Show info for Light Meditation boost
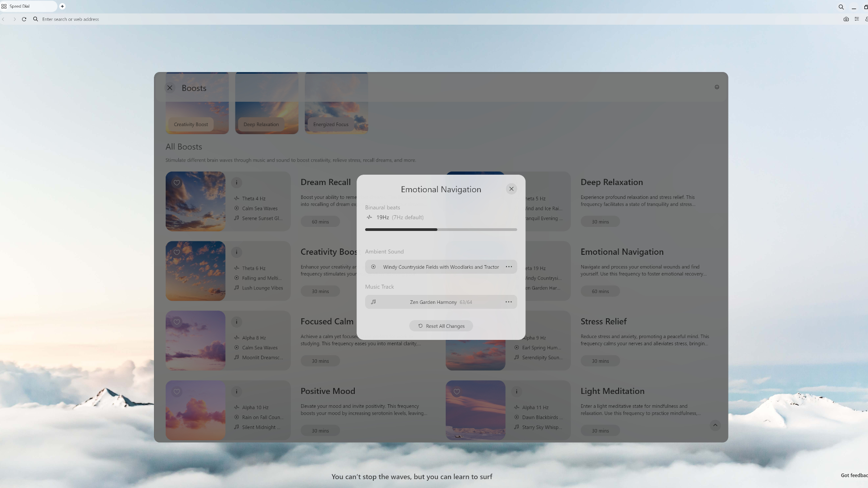Screen dimensions: 868x488 (516, 392)
